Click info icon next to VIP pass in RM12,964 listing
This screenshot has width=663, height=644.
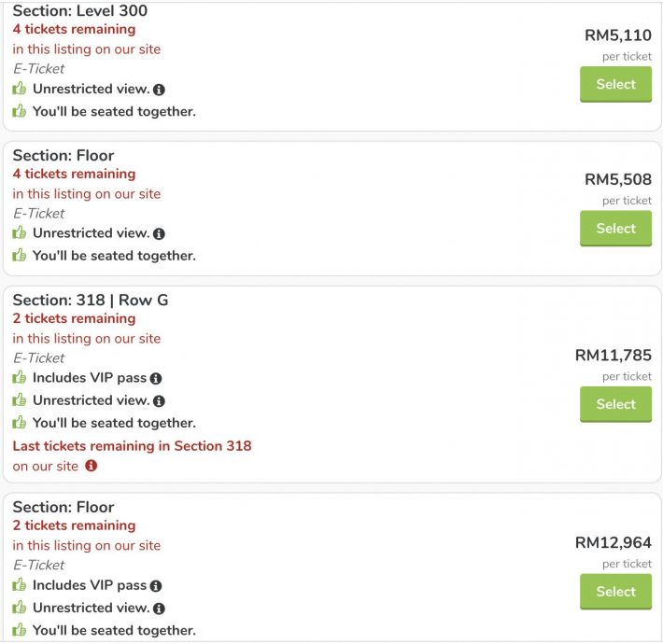click(x=156, y=586)
